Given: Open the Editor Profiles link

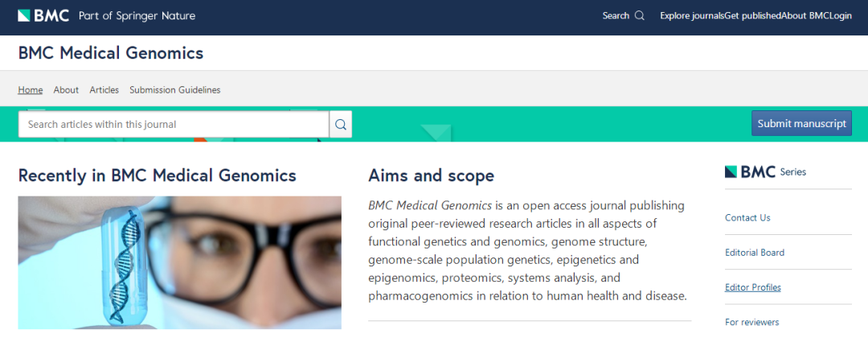Looking at the screenshot, I should 753,287.
